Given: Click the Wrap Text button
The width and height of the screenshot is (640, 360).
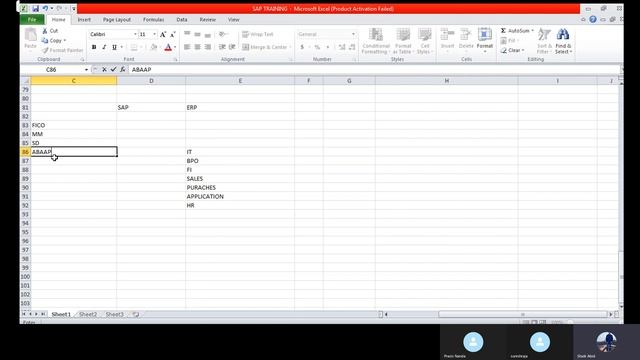Looking at the screenshot, I should (258, 34).
